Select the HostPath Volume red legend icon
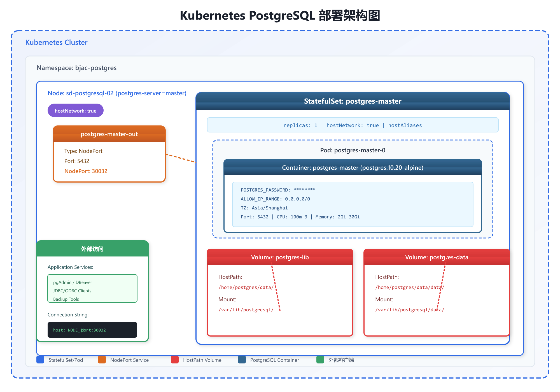Screen dimensions: 560x392 click(175, 360)
